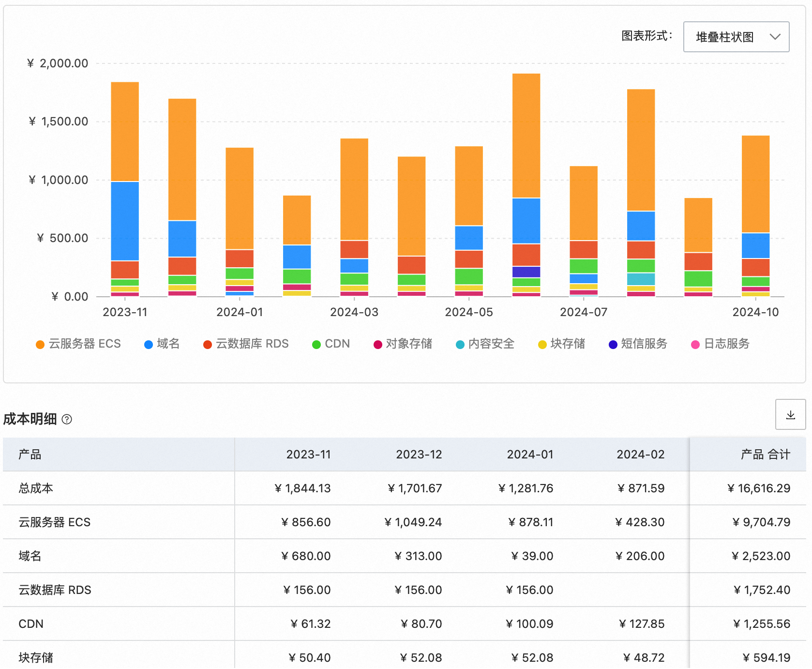The height and width of the screenshot is (669, 812).
Task: Toggle 域名 legend series
Action: (162, 344)
